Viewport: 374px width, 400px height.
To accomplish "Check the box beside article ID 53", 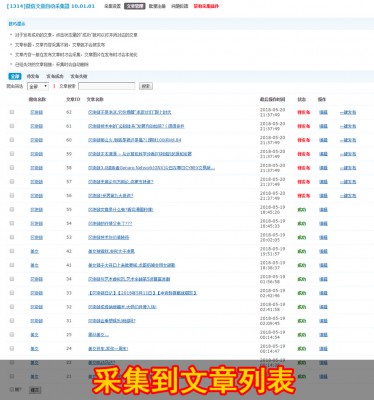I will (x=12, y=237).
